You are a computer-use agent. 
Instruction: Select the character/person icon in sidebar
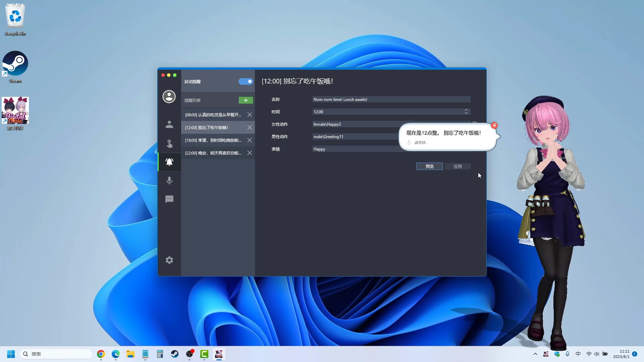coord(169,124)
